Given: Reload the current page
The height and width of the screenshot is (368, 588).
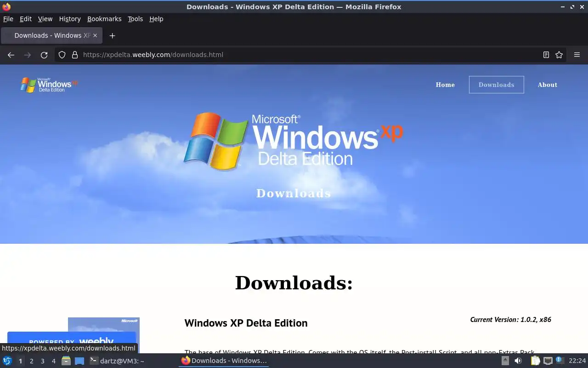Looking at the screenshot, I should tap(44, 55).
